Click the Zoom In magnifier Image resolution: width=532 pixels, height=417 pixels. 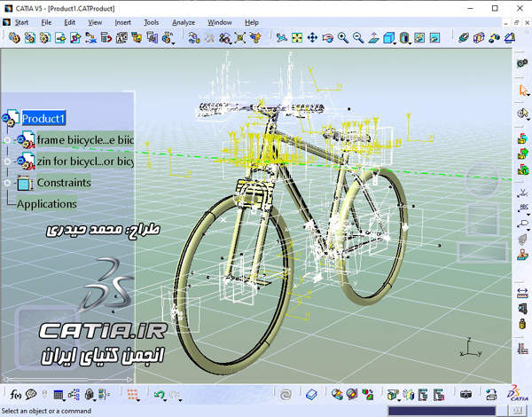(343, 37)
